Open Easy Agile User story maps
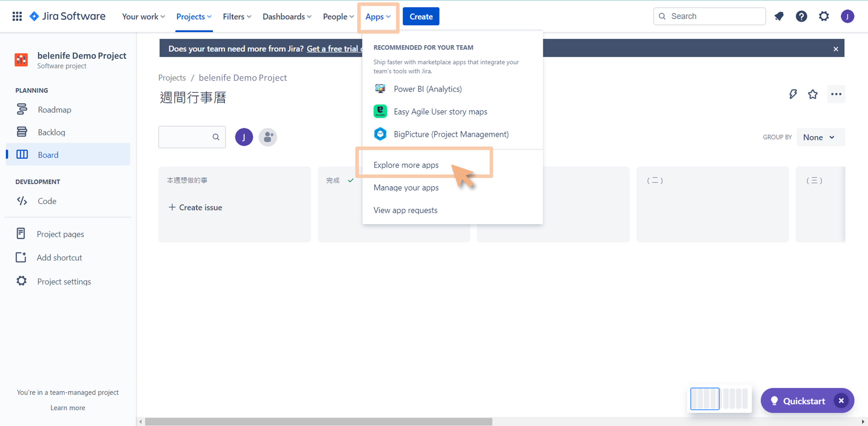The height and width of the screenshot is (426, 868). pos(452,112)
